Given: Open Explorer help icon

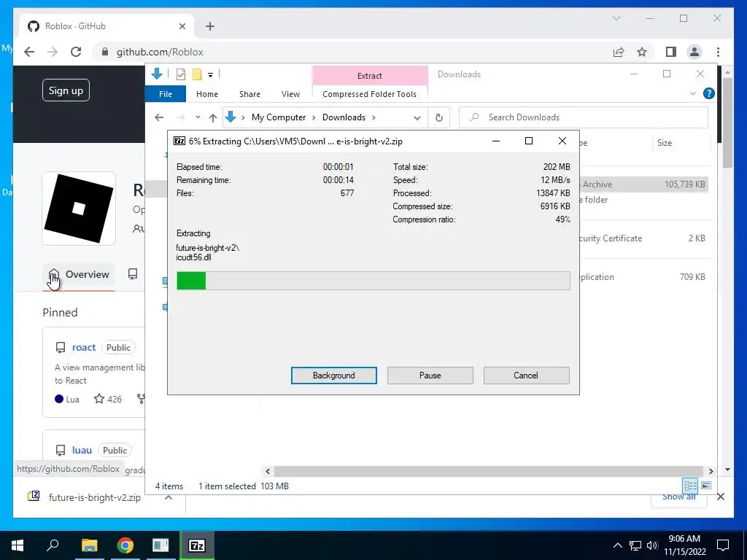Looking at the screenshot, I should pos(708,93).
